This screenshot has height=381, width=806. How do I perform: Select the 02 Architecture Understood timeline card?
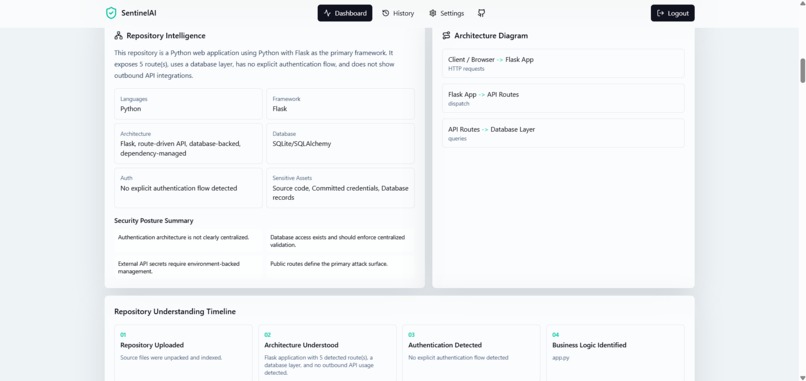327,353
